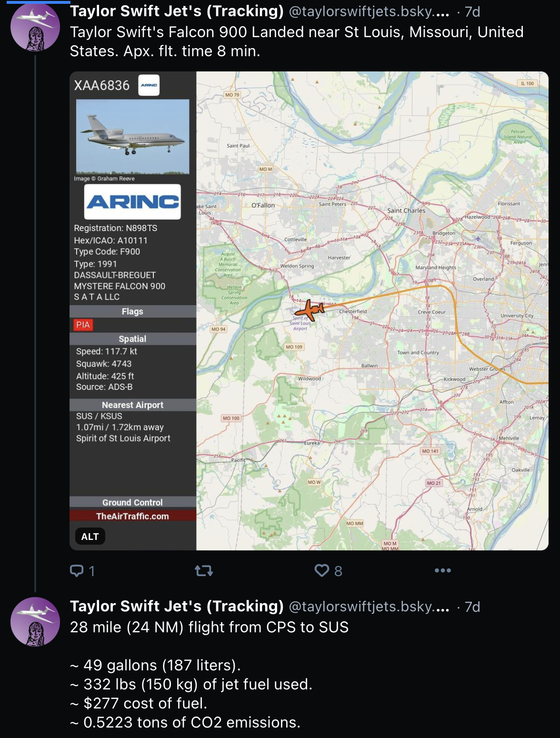The width and height of the screenshot is (560, 738).
Task: Open the Falcon 900 aircraft photo thumbnail
Action: 132,137
